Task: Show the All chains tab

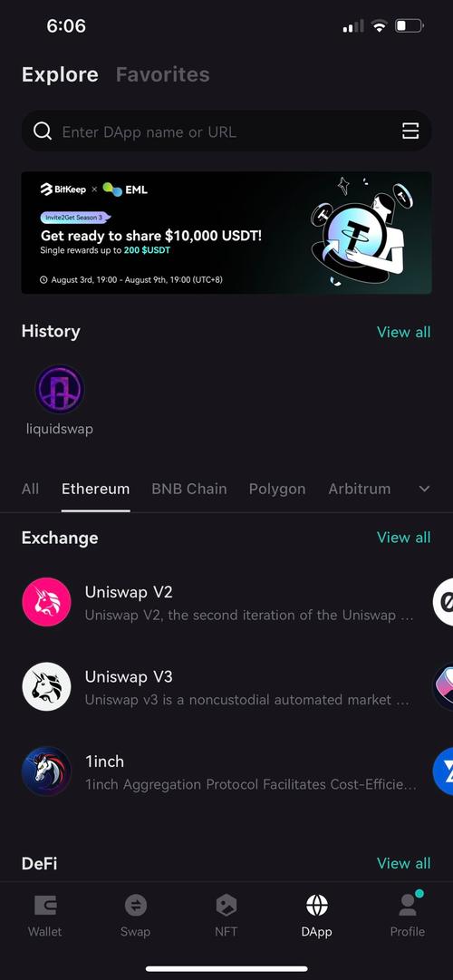Action: point(30,489)
